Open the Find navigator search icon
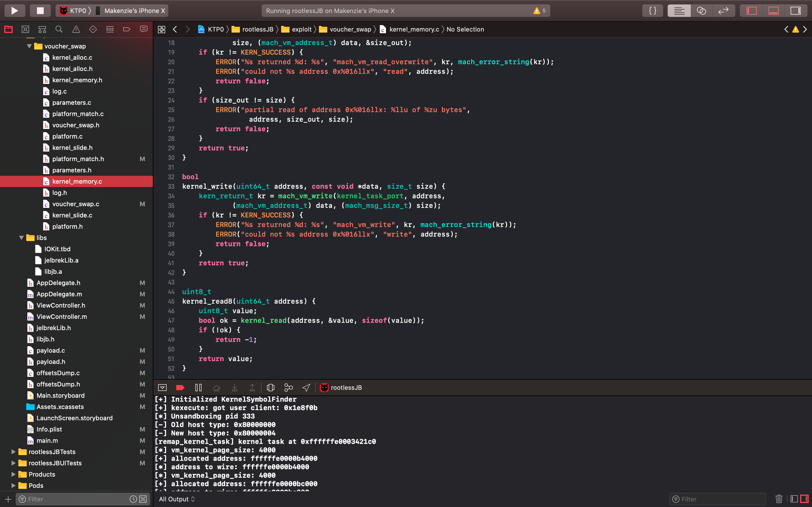The width and height of the screenshot is (812, 507). (x=59, y=30)
